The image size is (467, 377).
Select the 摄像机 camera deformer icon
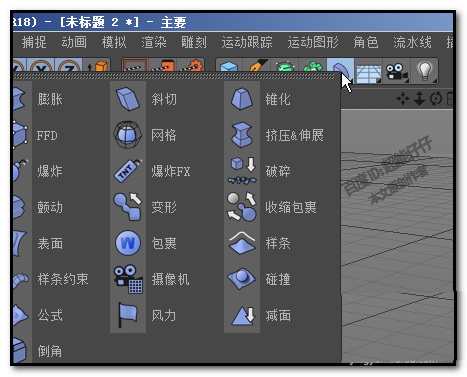click(128, 279)
